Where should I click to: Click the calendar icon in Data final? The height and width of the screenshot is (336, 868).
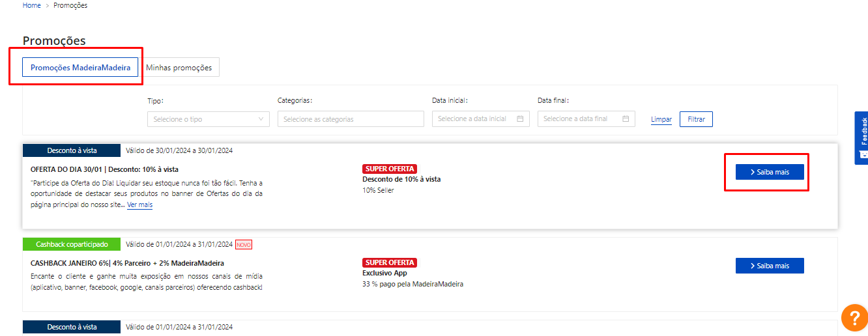coord(626,119)
